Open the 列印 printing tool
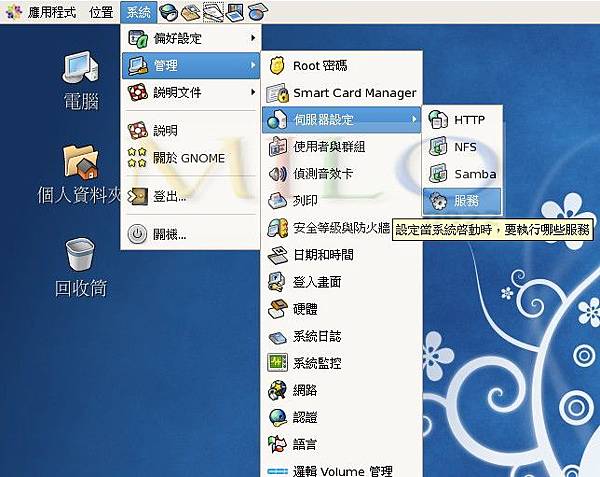The height and width of the screenshot is (477, 600). click(342, 200)
